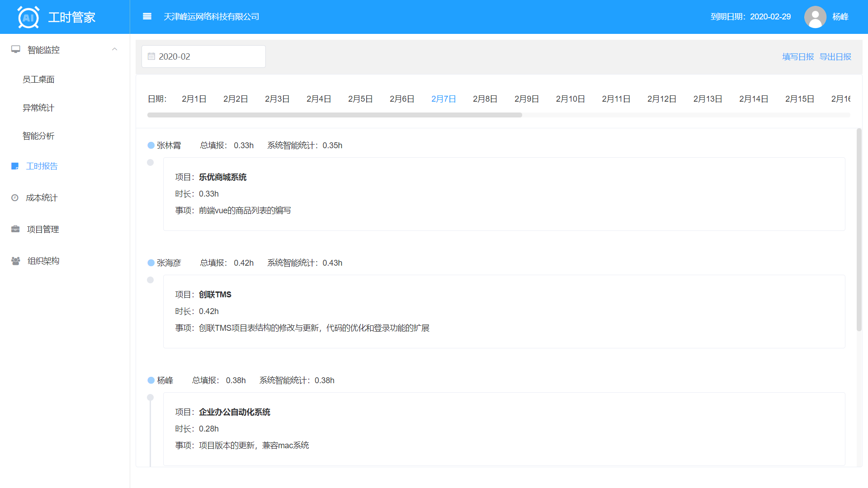This screenshot has height=488, width=868.
Task: Click the monitor icon for 智能监控
Action: click(x=16, y=49)
